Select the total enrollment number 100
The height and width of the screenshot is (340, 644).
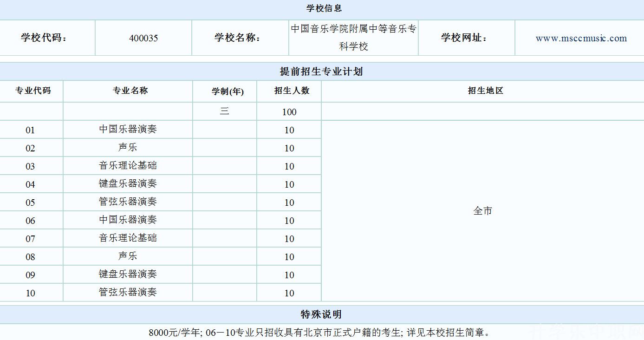[x=289, y=112]
